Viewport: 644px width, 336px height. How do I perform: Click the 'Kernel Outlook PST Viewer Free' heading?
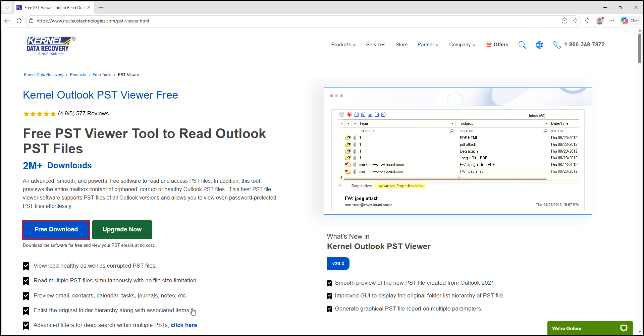point(100,95)
